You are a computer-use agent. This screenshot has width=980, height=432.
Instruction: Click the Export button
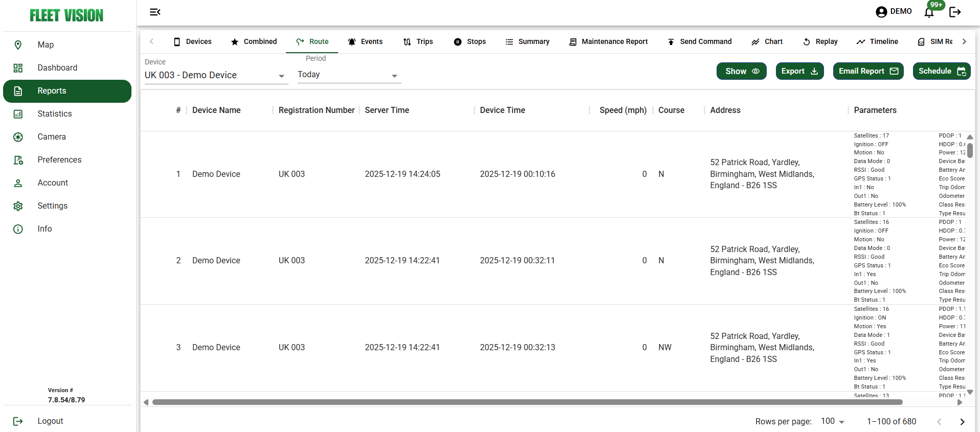coord(799,71)
